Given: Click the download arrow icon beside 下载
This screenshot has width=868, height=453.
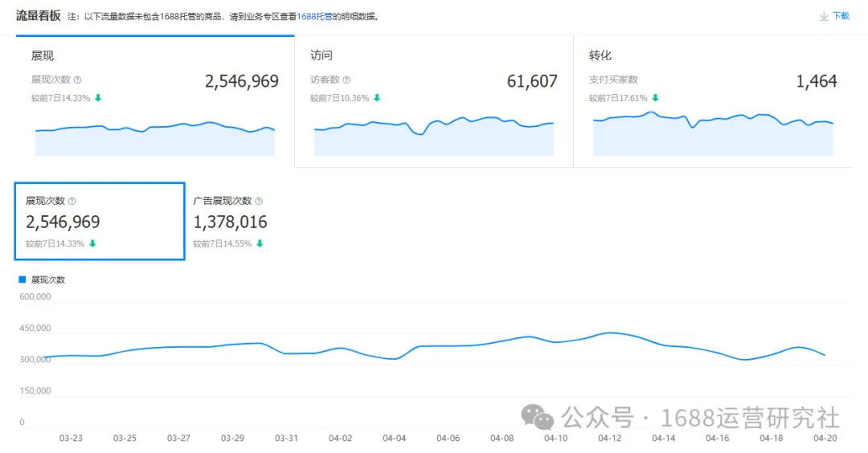Looking at the screenshot, I should 824,17.
